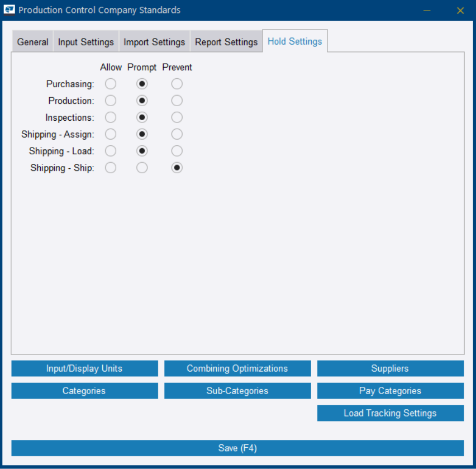Viewport: 476px width, 469px height.
Task: Select Prompt for Shipping - Load
Action: pos(142,151)
